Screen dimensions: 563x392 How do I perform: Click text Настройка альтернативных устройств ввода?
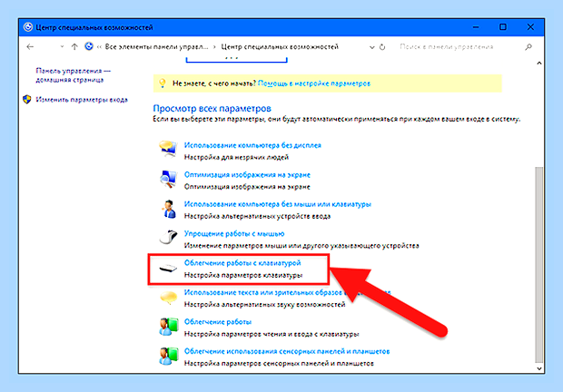coord(257,216)
